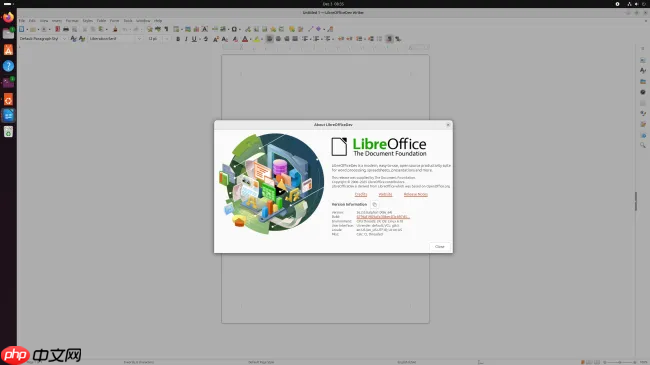This screenshot has width=650, height=365.
Task: Open the Trash in the dock
Action: pyautogui.click(x=8, y=131)
